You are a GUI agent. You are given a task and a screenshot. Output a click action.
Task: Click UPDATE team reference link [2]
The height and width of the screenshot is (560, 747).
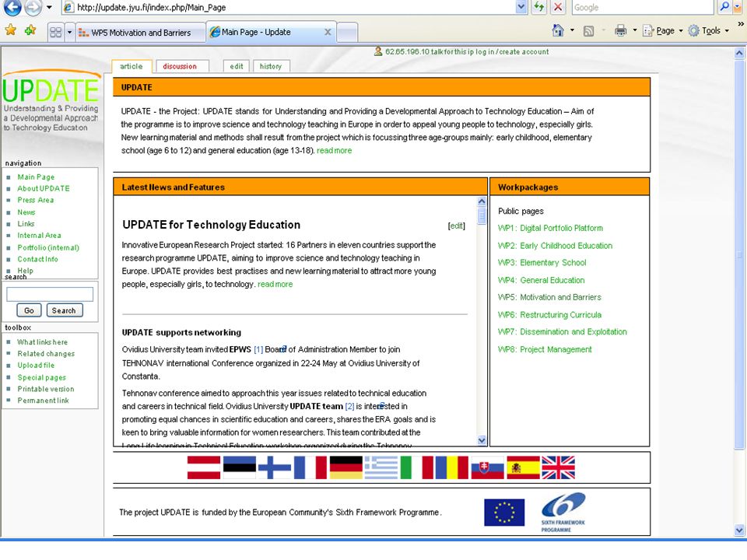(349, 406)
